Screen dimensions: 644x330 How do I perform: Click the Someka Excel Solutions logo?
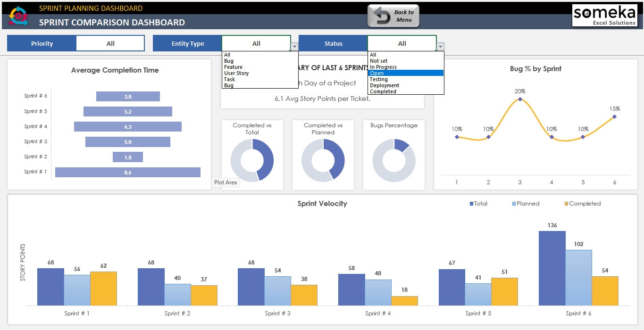[x=604, y=15]
